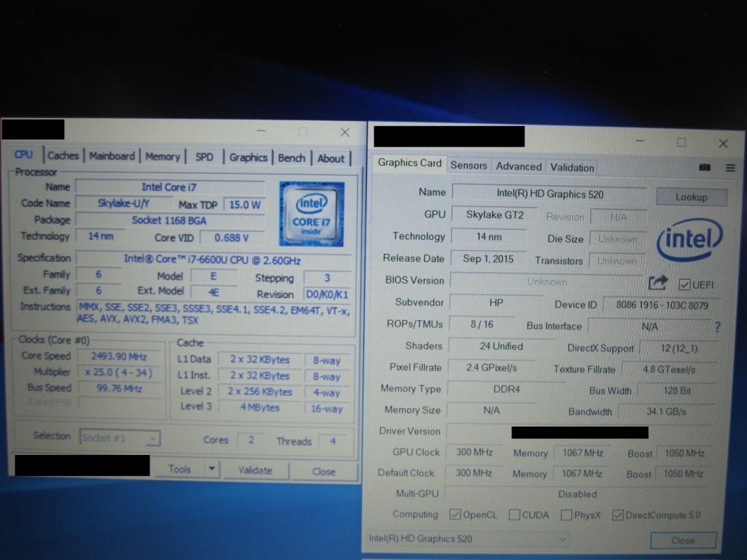The width and height of the screenshot is (747, 560).
Task: Click the Close button in CPU-Z
Action: point(324,472)
